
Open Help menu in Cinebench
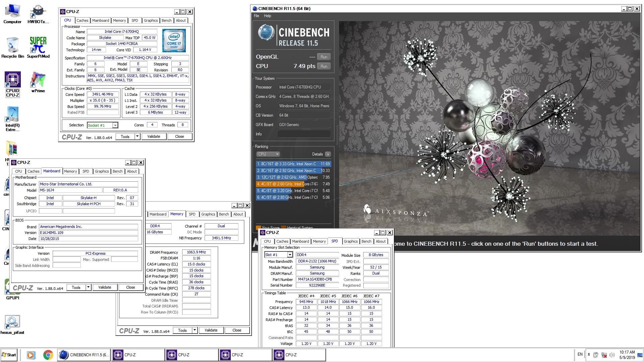(267, 16)
